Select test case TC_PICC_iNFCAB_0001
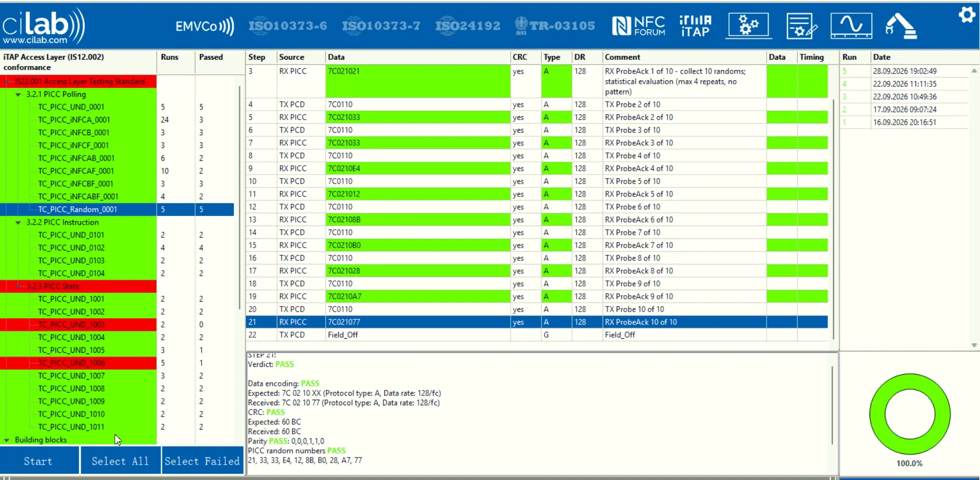The width and height of the screenshot is (980, 480). click(x=76, y=158)
